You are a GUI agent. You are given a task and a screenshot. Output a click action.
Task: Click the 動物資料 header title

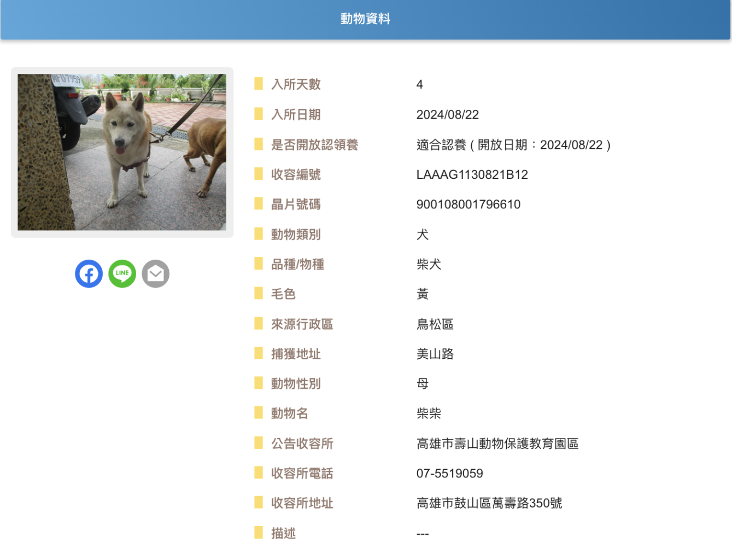click(x=365, y=19)
